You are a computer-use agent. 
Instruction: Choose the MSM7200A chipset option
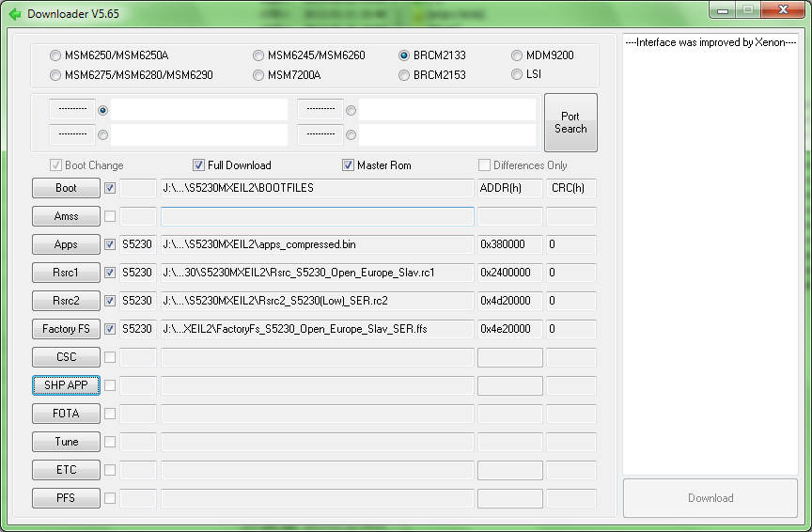coord(258,74)
